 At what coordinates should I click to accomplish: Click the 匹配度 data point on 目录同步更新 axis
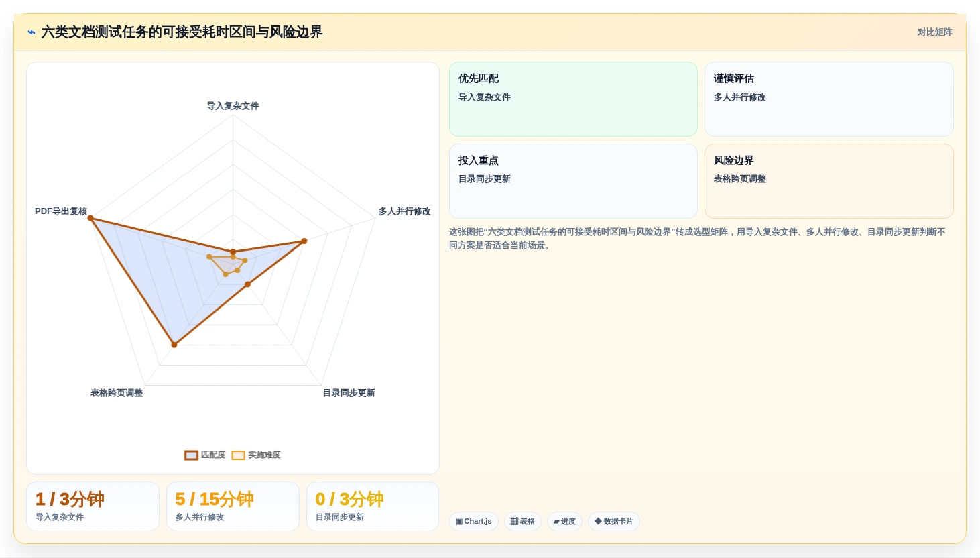click(247, 284)
